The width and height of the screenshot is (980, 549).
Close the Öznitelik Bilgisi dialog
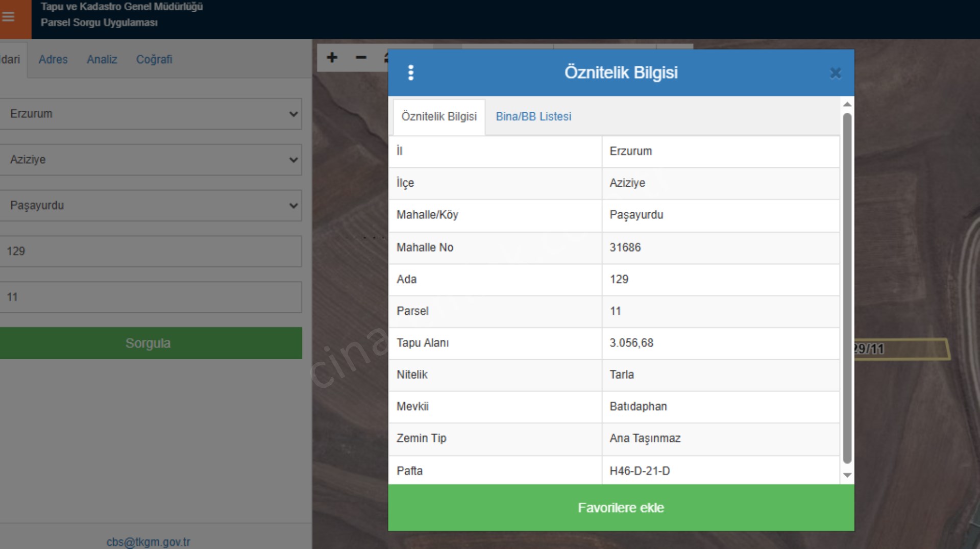coord(835,73)
